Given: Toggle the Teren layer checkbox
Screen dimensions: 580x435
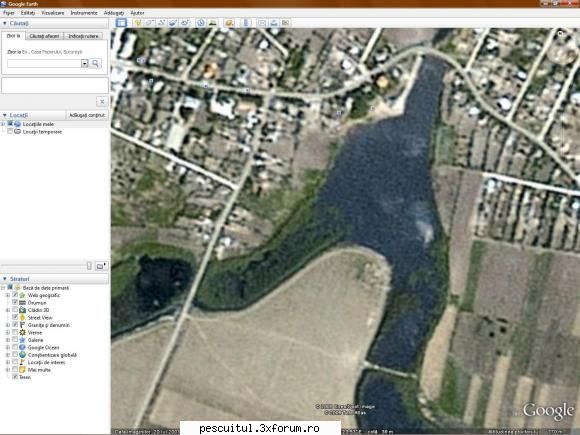Looking at the screenshot, I should pyautogui.click(x=15, y=377).
